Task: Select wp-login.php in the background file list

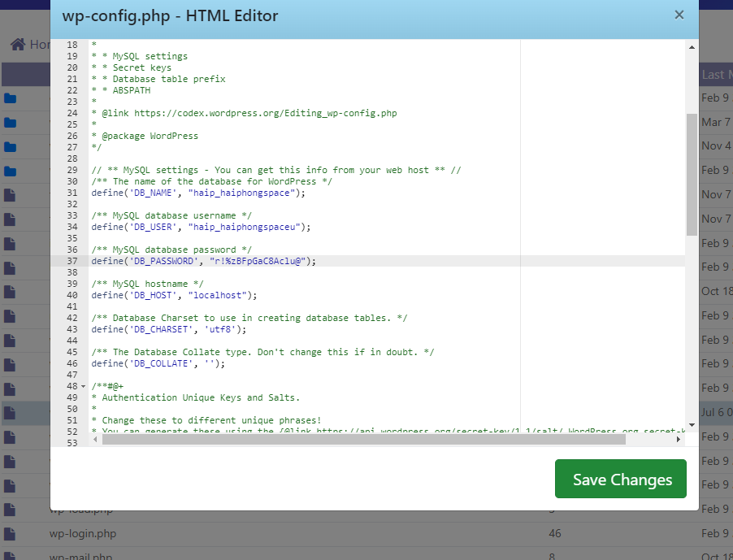Action: coord(83,533)
